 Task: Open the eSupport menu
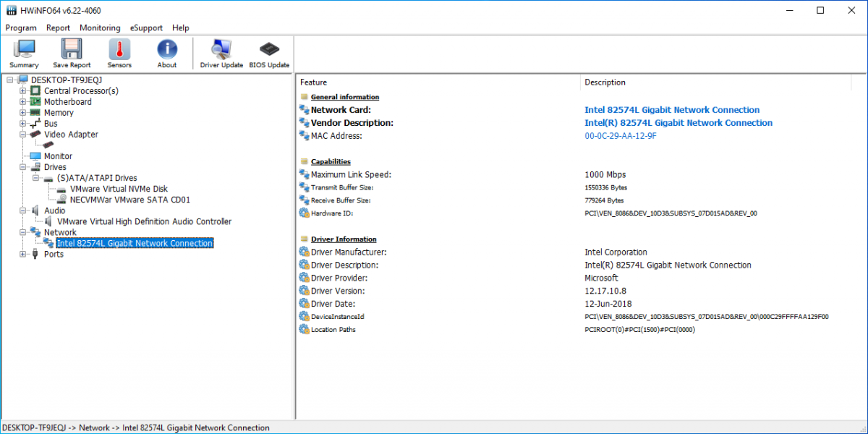(x=146, y=27)
